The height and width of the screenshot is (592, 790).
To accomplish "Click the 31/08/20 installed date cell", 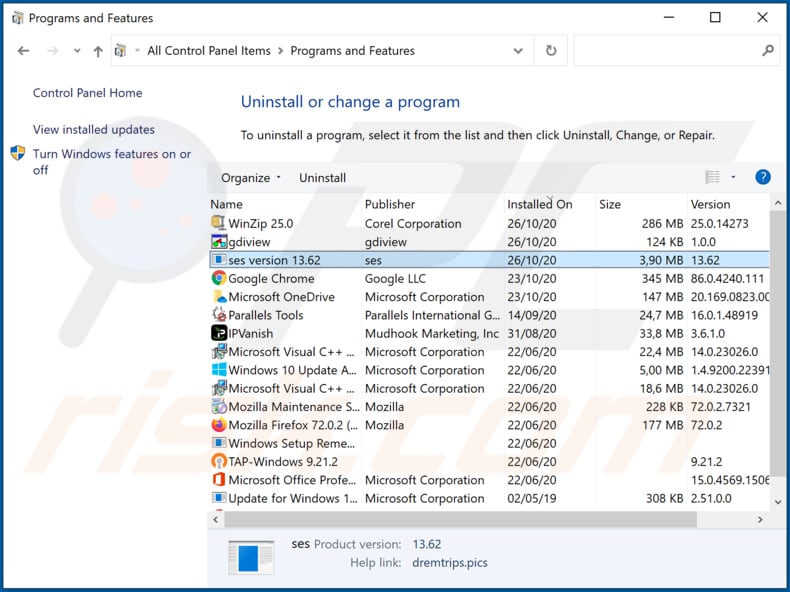I will pyautogui.click(x=532, y=334).
